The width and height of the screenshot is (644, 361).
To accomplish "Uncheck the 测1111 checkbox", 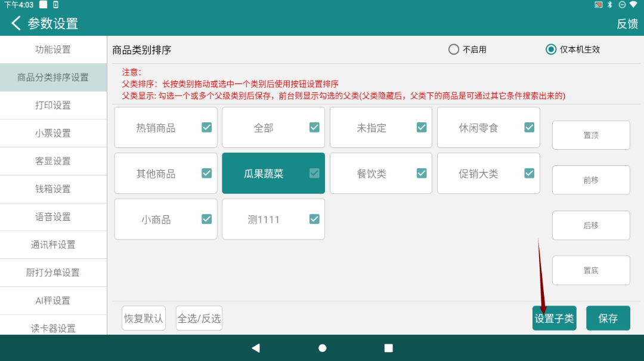I will click(314, 219).
